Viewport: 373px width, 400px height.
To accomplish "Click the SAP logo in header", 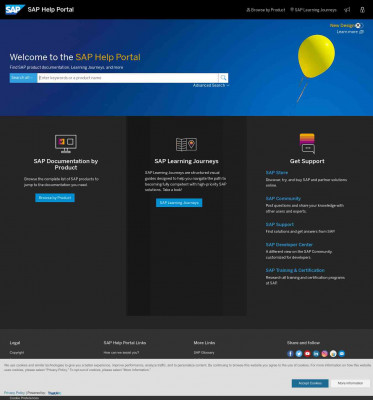I will [x=15, y=9].
